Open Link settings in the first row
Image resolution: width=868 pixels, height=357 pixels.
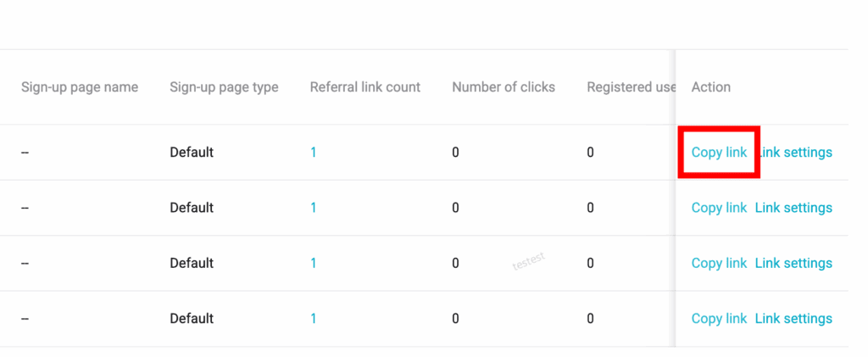797,153
